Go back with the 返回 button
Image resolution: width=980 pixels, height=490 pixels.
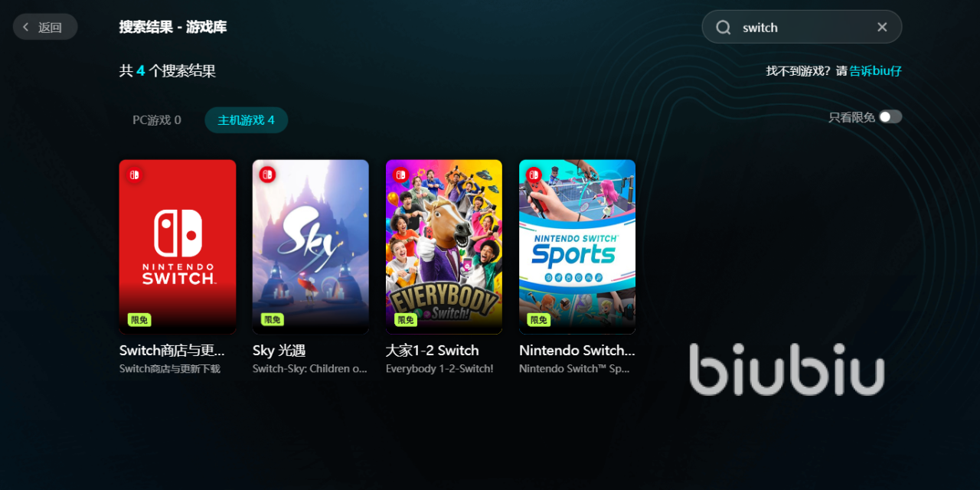coord(45,27)
